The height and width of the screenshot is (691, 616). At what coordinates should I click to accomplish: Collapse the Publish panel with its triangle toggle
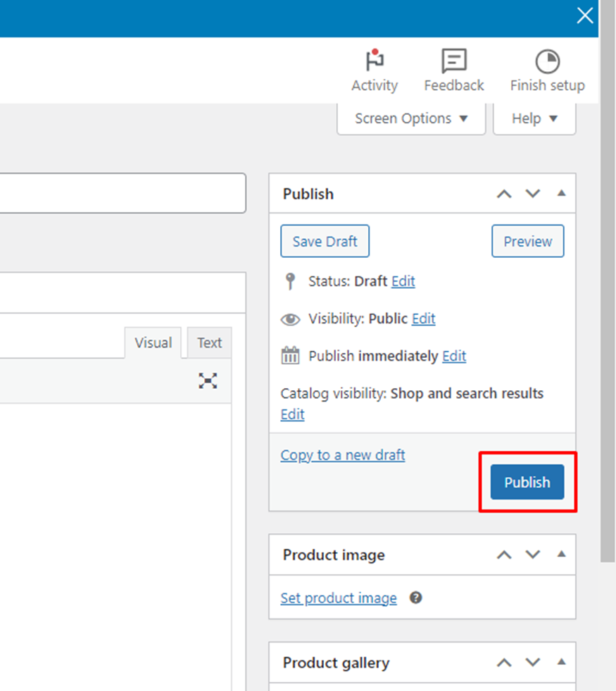click(x=561, y=193)
